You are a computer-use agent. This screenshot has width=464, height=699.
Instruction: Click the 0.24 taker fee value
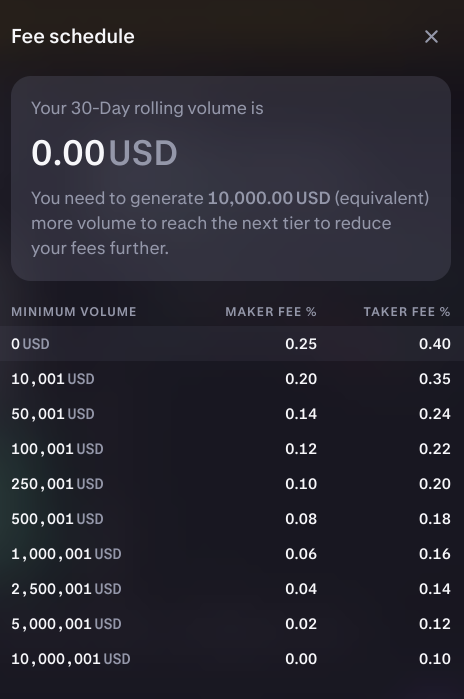tap(435, 414)
